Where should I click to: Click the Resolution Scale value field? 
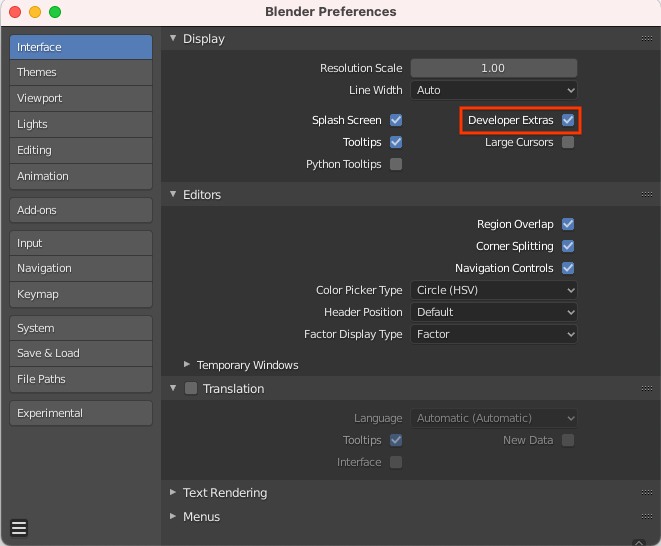coord(494,68)
